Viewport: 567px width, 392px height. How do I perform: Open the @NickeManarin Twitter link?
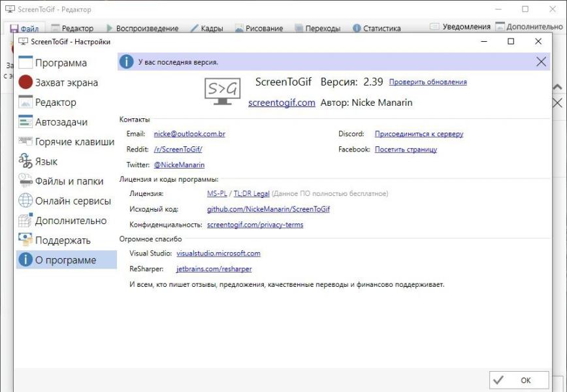pyautogui.click(x=179, y=165)
